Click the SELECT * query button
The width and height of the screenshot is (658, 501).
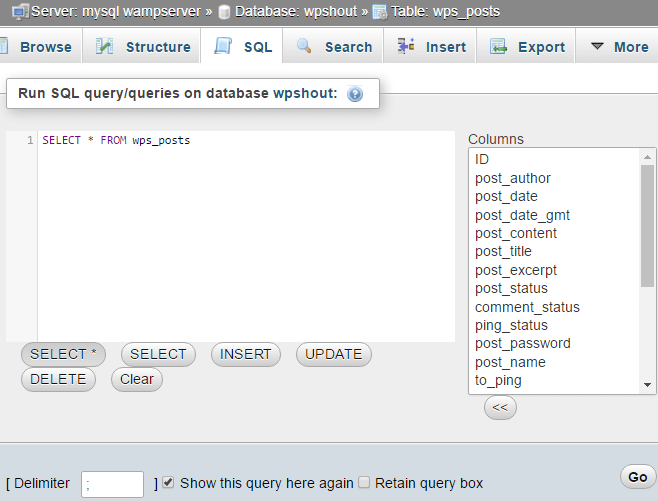(x=63, y=354)
